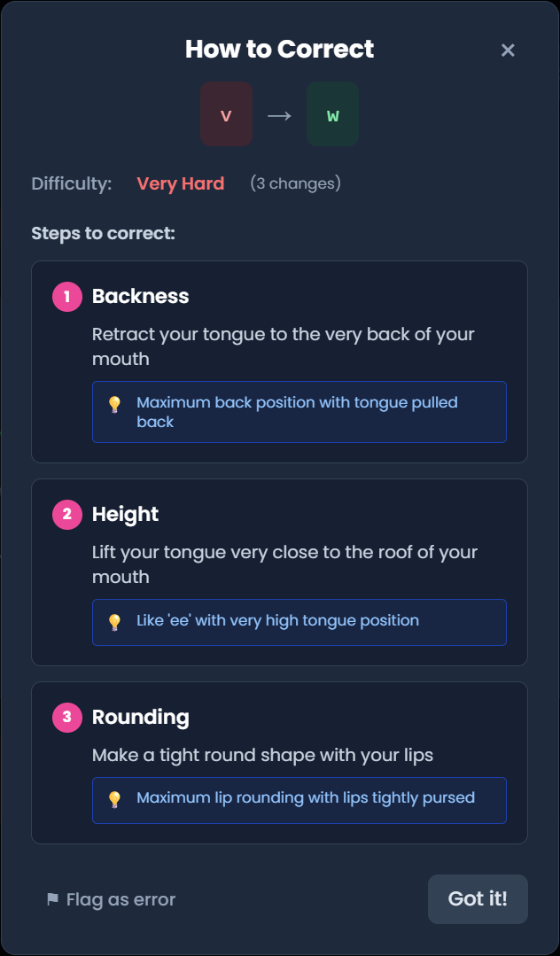Screen dimensions: 560x956
Task: Click the Very Hard difficulty label
Action: [x=181, y=184]
